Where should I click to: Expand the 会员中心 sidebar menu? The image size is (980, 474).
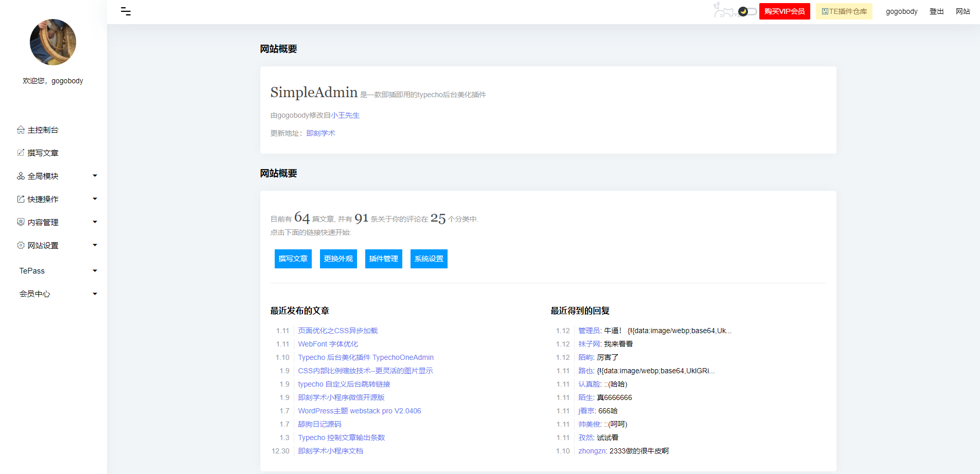coord(95,294)
